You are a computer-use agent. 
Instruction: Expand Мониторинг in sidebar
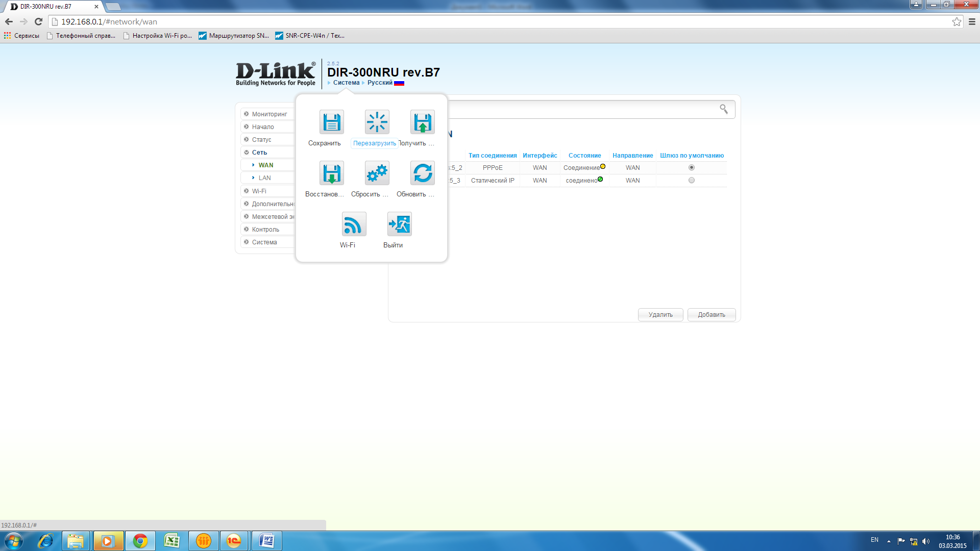click(269, 114)
